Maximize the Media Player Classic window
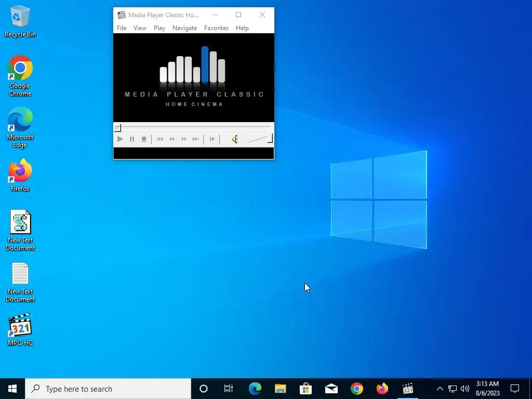Image resolution: width=532 pixels, height=399 pixels. point(238,15)
